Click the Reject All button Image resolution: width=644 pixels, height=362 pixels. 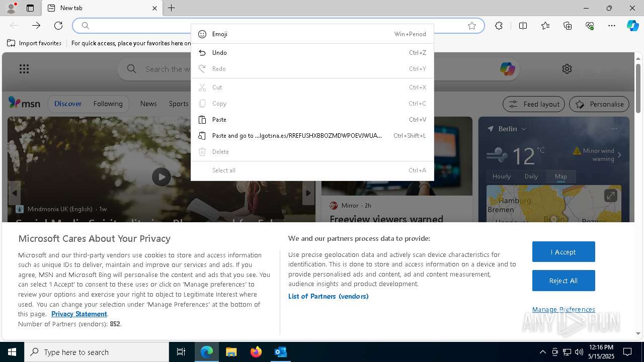pyautogui.click(x=563, y=281)
